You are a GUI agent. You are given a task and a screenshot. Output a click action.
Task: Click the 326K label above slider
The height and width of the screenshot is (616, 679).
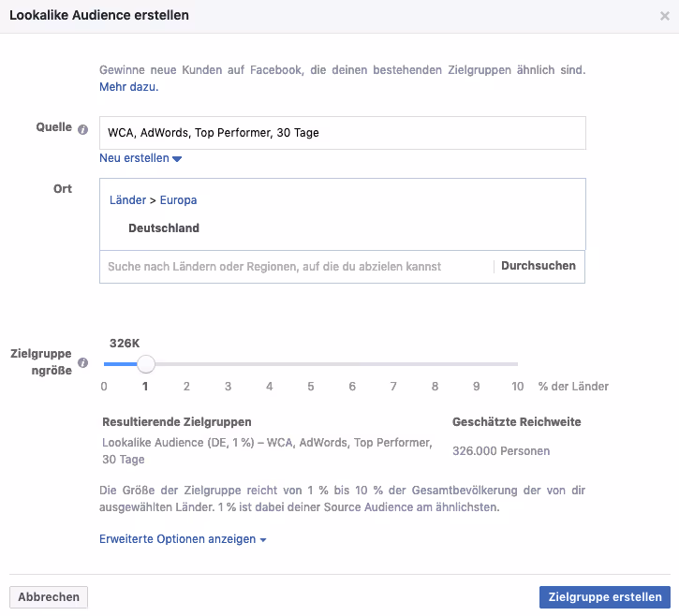coord(125,344)
